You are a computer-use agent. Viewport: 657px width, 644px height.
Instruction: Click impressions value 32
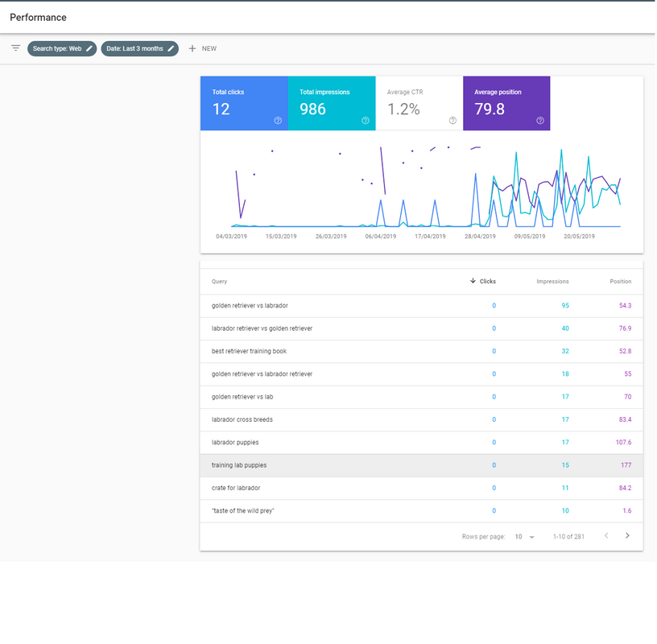point(565,351)
